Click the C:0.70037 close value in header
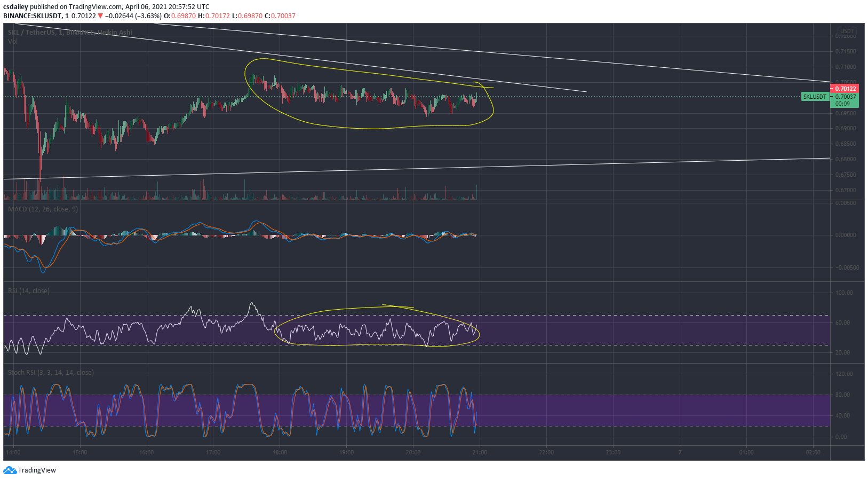 280,16
